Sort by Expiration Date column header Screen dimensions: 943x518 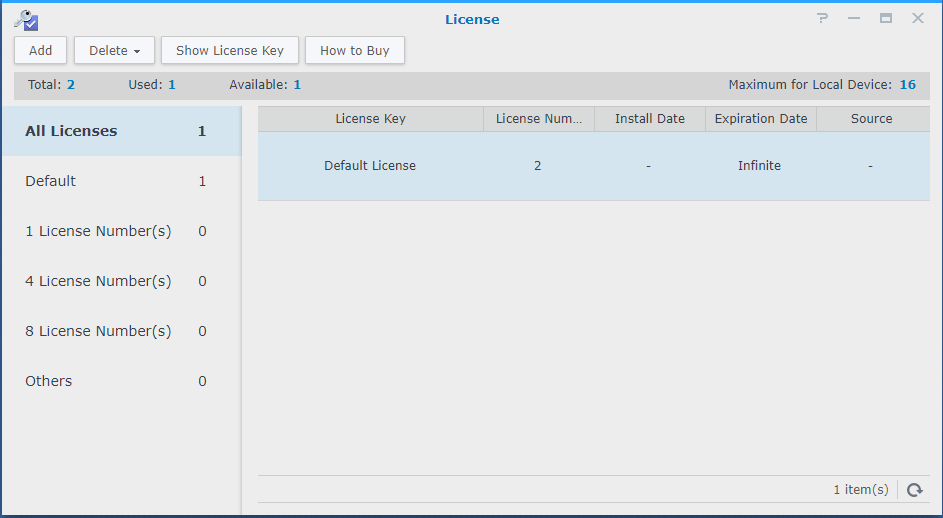(761, 119)
